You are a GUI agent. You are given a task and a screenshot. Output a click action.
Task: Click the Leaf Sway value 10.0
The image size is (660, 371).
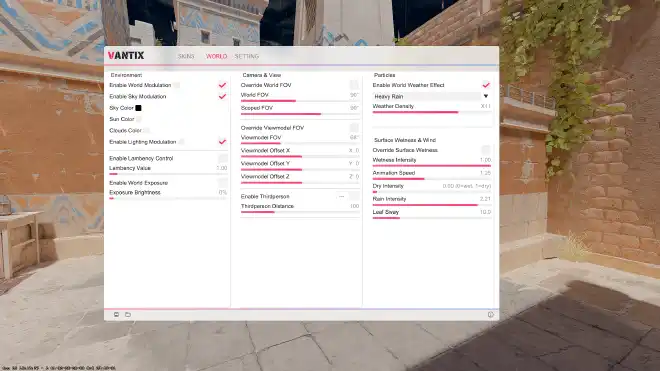(x=485, y=212)
